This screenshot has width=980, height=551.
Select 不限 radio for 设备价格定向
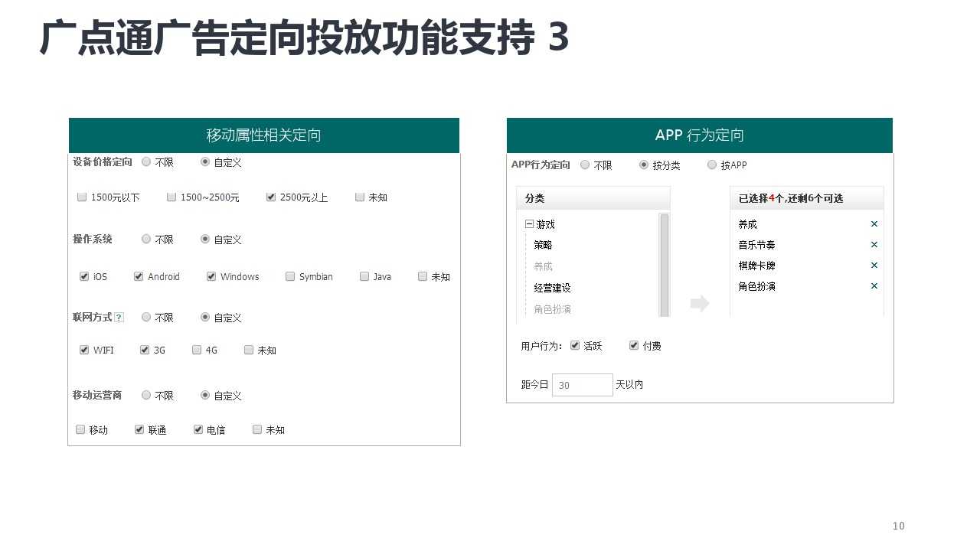(x=146, y=162)
